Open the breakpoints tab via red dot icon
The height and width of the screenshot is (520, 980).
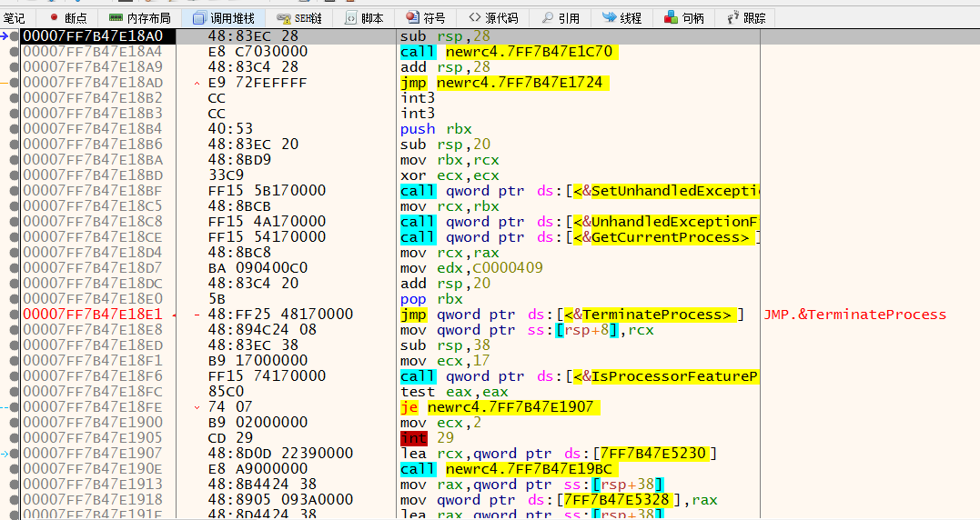53,17
